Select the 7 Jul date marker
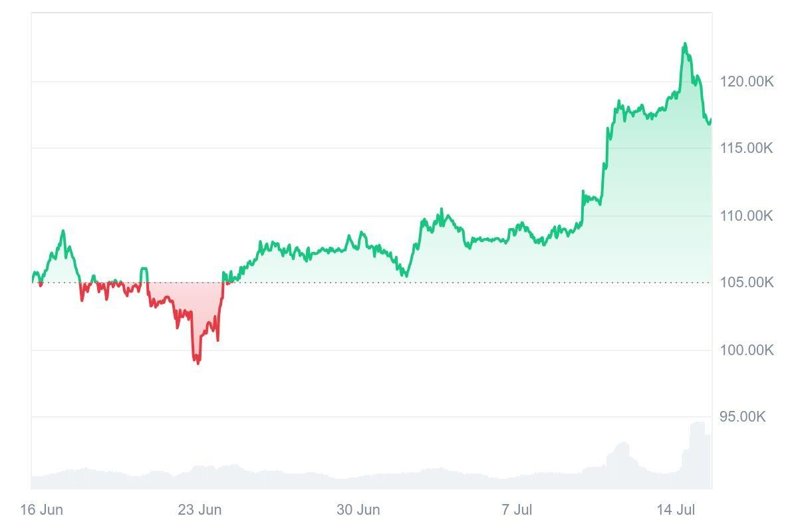The image size is (798, 532). (517, 510)
